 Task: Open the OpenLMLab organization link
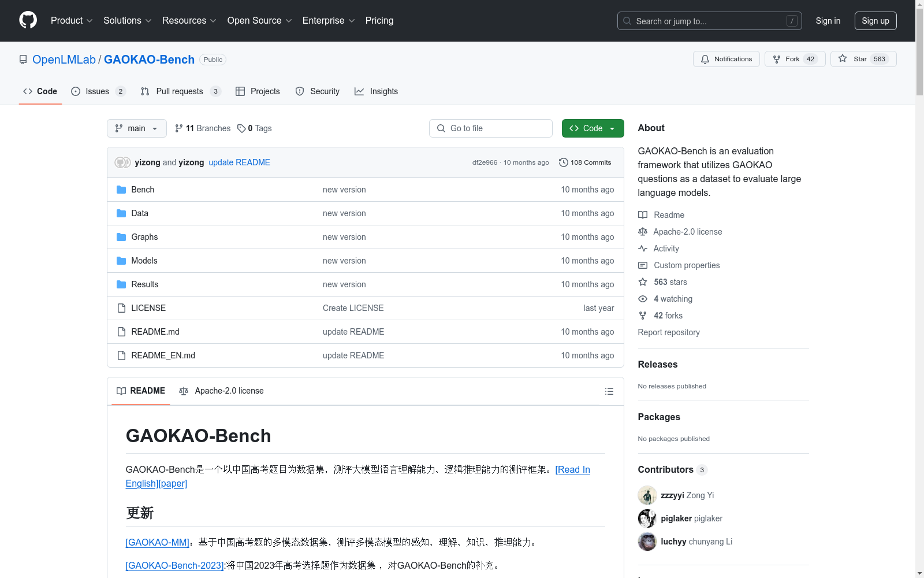tap(64, 60)
